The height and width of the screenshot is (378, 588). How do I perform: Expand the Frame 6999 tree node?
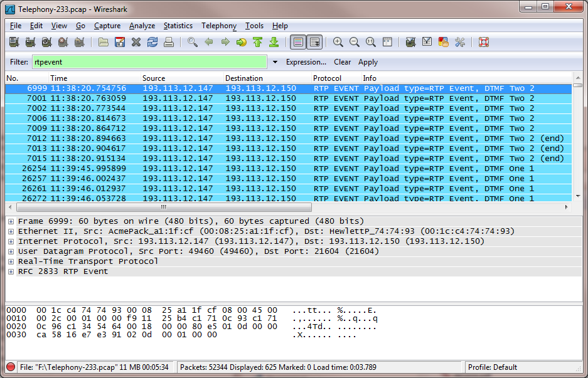[11, 221]
